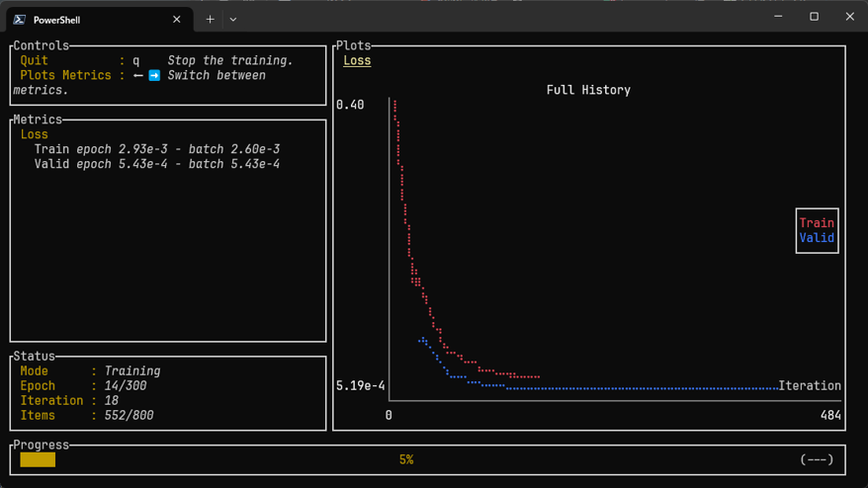
Task: Click the Valid legend entry
Action: [x=817, y=238]
